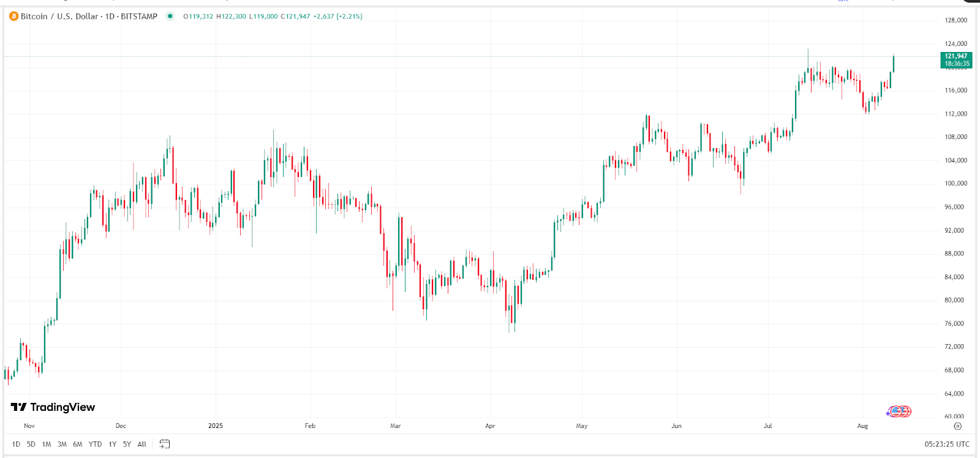
Task: Select the 5D range option
Action: click(x=30, y=444)
